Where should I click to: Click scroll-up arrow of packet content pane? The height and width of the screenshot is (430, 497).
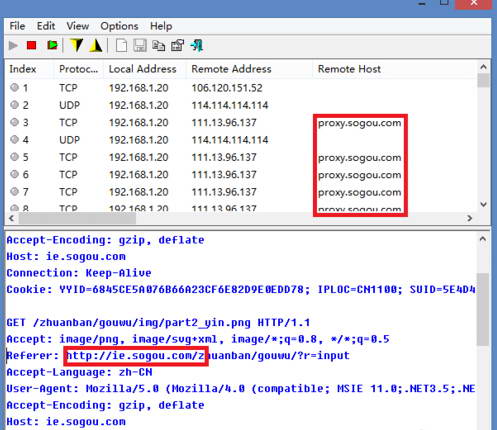[x=483, y=239]
